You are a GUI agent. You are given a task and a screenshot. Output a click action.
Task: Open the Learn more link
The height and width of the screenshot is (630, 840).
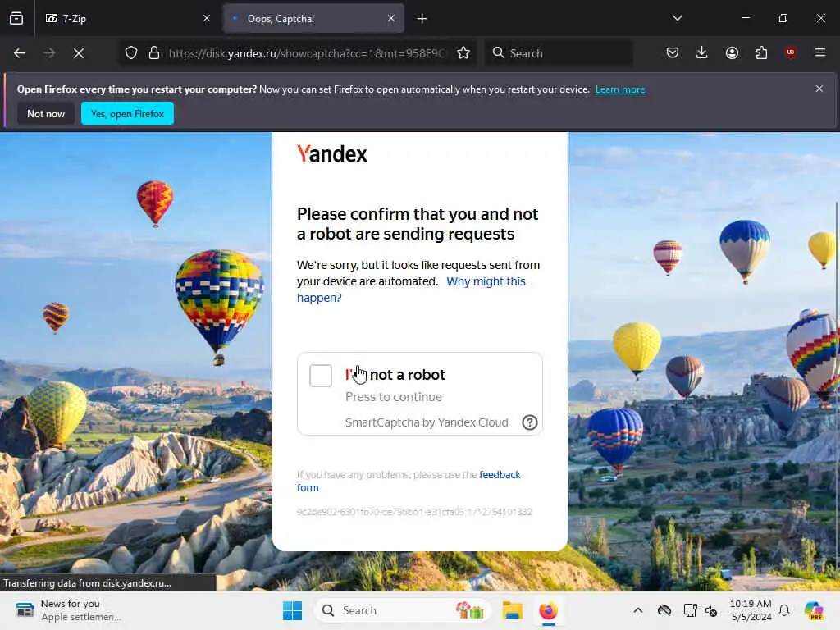620,89
